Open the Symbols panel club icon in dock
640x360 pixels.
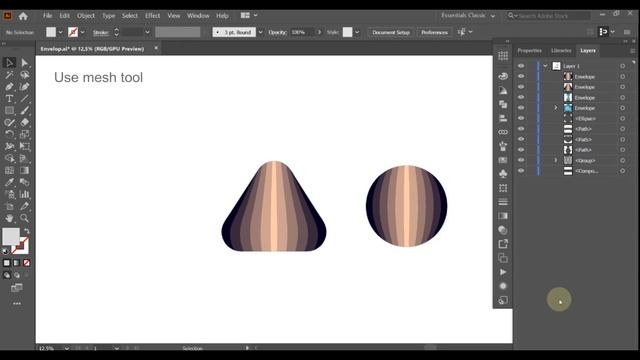(x=503, y=173)
